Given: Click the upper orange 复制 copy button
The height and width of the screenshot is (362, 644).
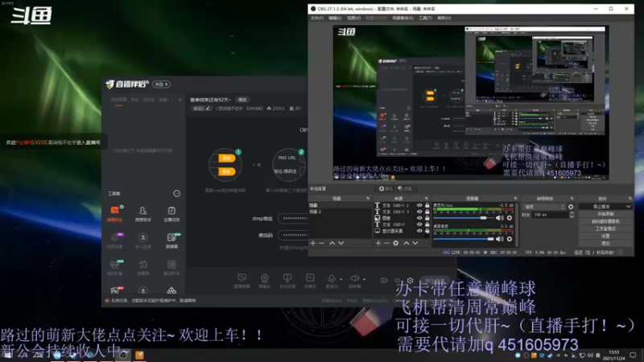Looking at the screenshot, I should 226,158.
